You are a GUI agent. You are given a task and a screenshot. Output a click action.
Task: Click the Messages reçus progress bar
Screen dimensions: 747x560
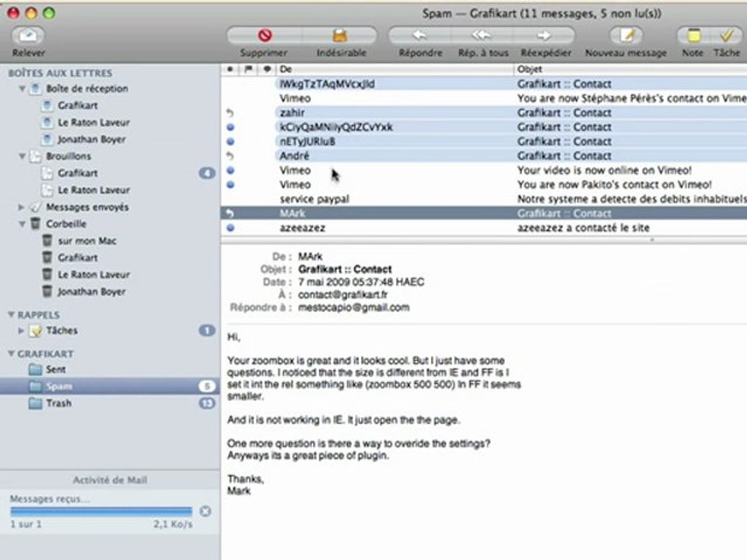point(101,512)
